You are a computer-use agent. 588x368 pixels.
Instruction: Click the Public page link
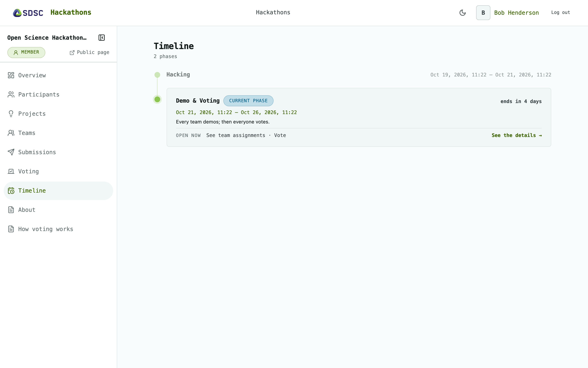pos(89,52)
